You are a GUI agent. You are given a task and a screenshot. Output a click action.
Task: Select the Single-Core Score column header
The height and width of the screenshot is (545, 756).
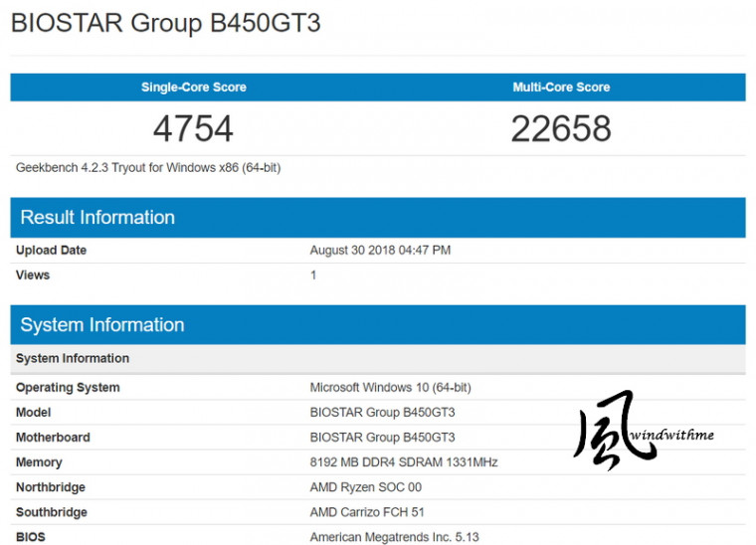coord(193,88)
